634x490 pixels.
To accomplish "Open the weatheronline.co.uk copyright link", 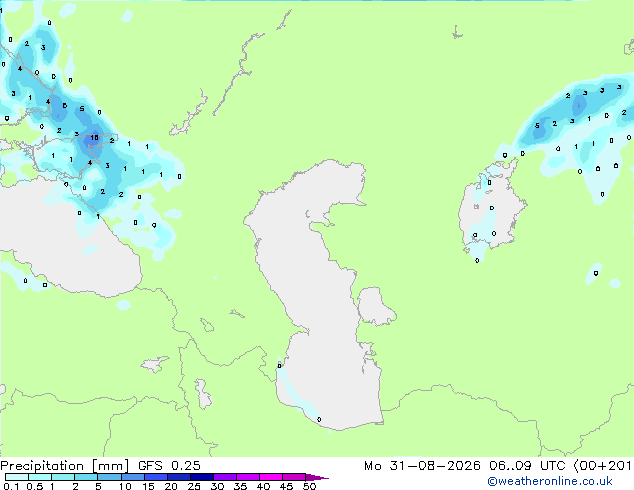I will coord(550,481).
